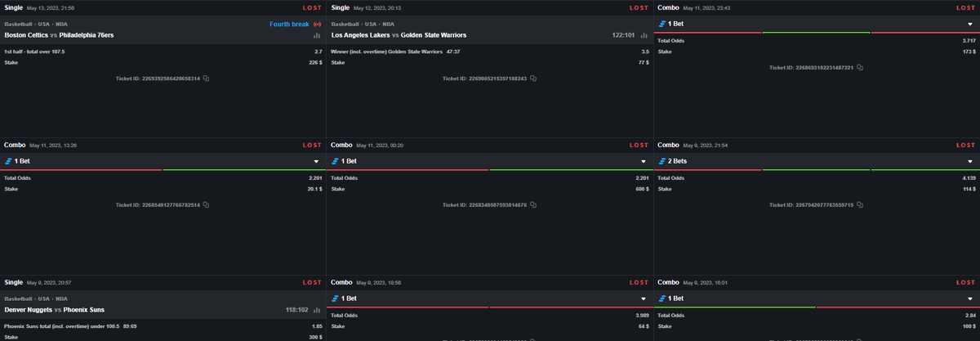Click LOST status on May 13 single ticket
The image size is (980, 341).
312,7
